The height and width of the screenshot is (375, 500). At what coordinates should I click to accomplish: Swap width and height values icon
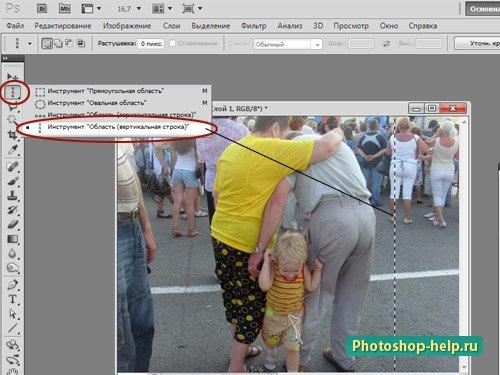point(386,44)
